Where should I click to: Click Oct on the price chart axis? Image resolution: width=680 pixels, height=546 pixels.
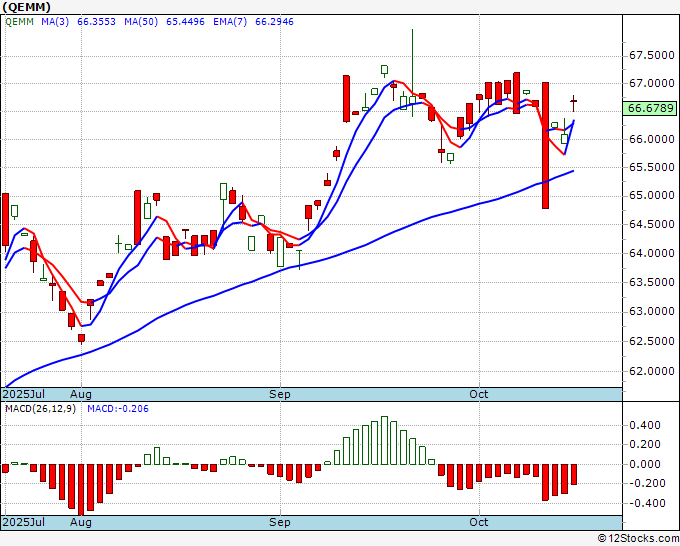(479, 394)
